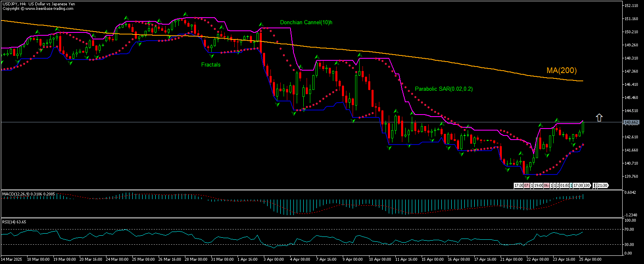The width and height of the screenshot is (644, 264).
Task: Open the 19:00 event marker
Action: point(538,186)
